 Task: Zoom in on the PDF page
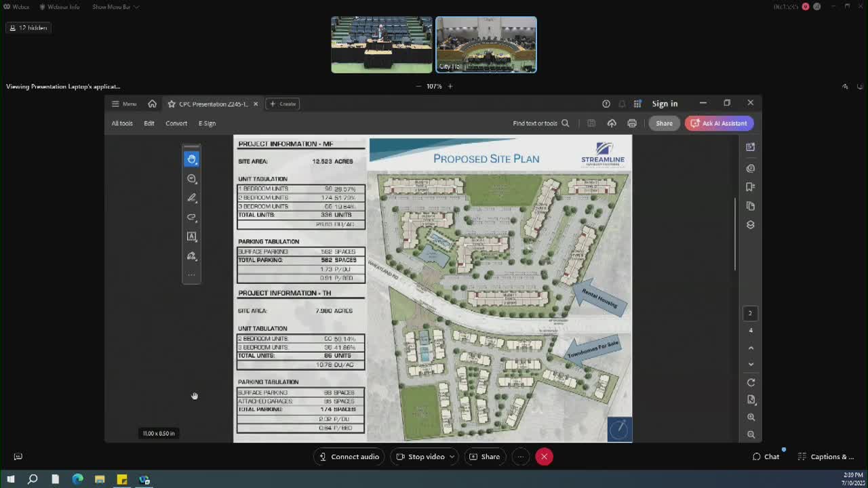click(751, 418)
